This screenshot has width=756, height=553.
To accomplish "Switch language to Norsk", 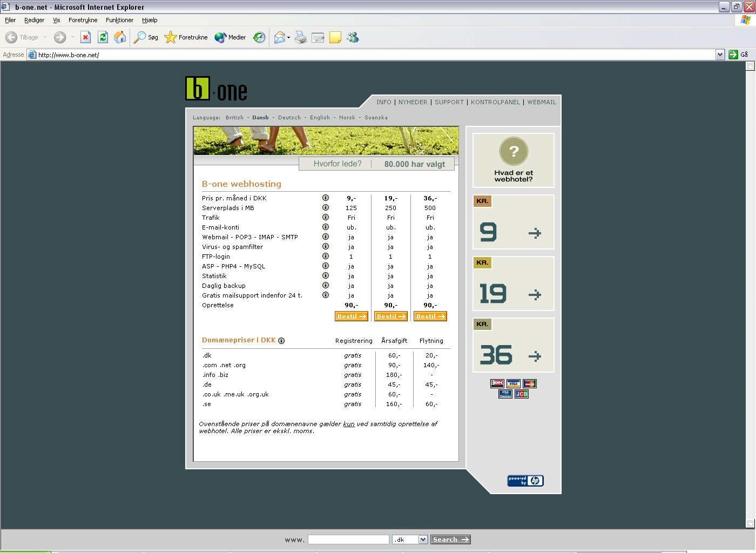I will (347, 117).
